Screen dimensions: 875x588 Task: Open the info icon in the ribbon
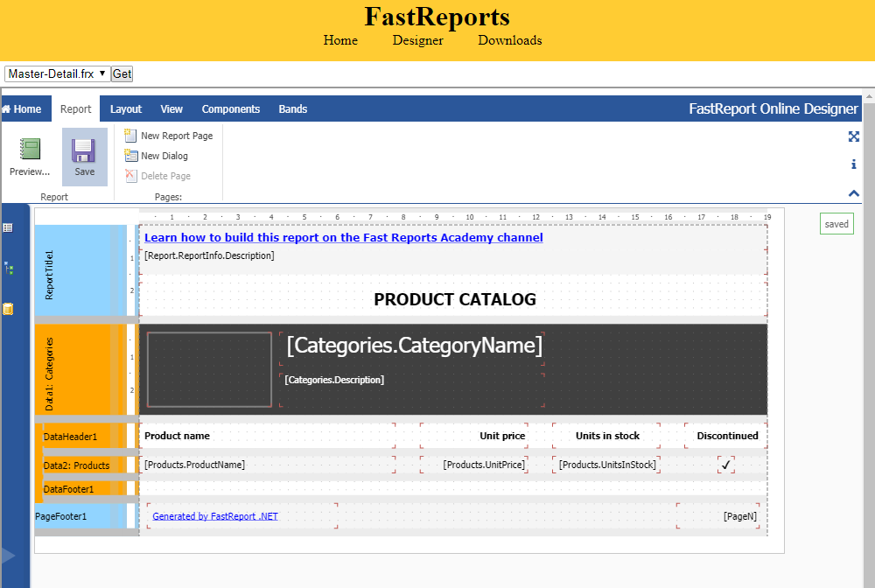853,164
